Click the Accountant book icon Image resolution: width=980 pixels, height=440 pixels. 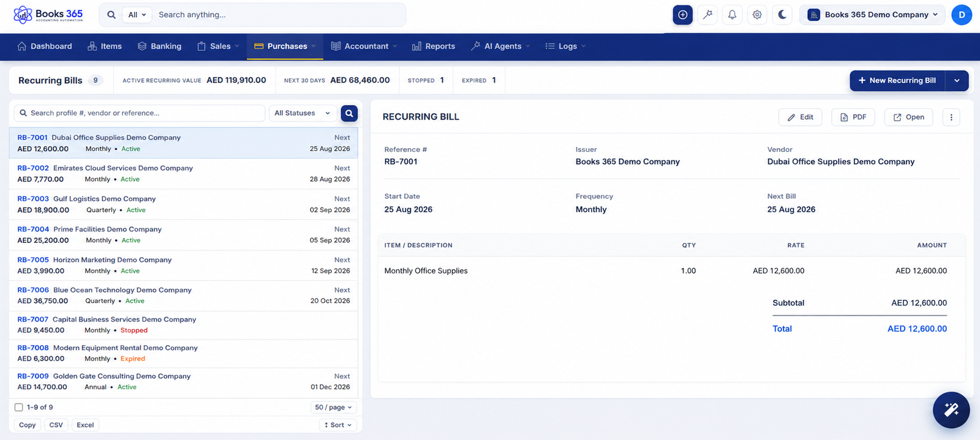pyautogui.click(x=336, y=46)
